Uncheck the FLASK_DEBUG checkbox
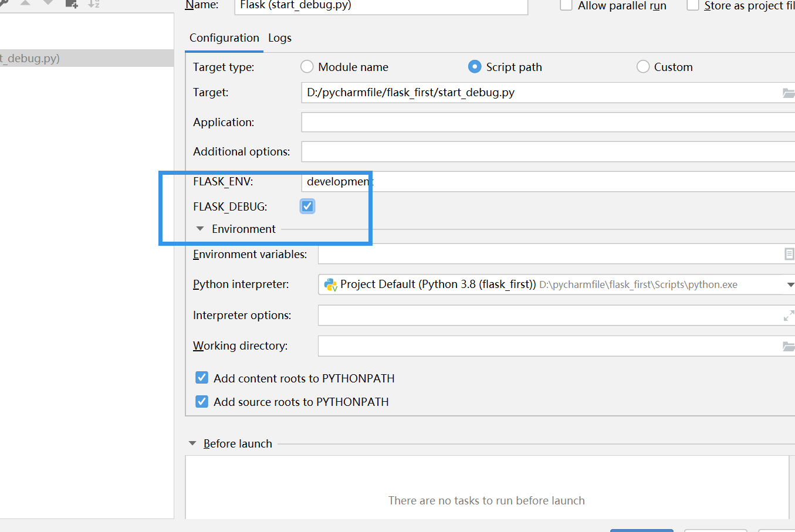The height and width of the screenshot is (532, 795). (307, 206)
